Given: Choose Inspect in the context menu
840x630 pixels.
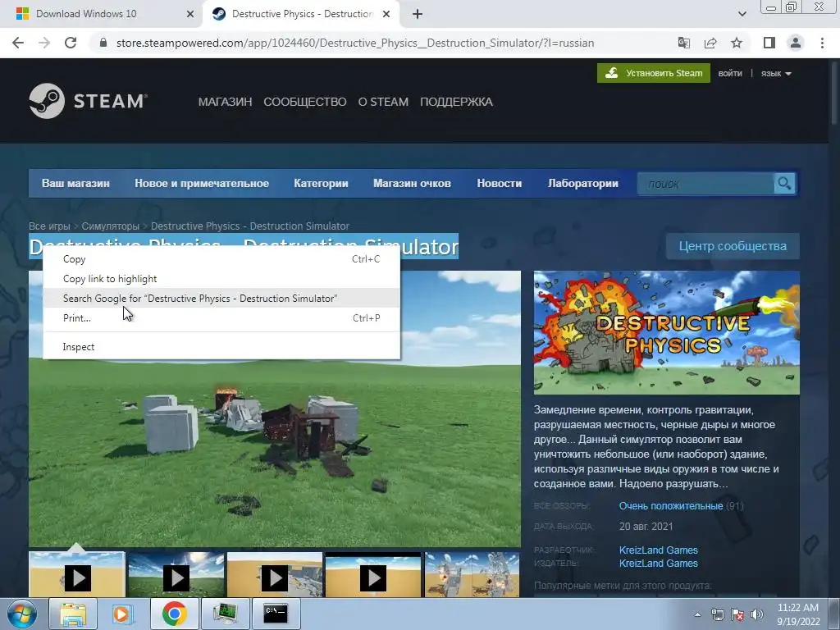Looking at the screenshot, I should tap(221, 347).
